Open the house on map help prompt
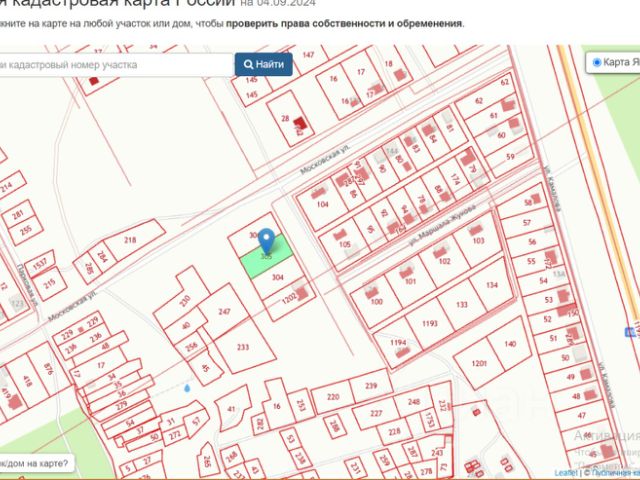 coord(36,463)
